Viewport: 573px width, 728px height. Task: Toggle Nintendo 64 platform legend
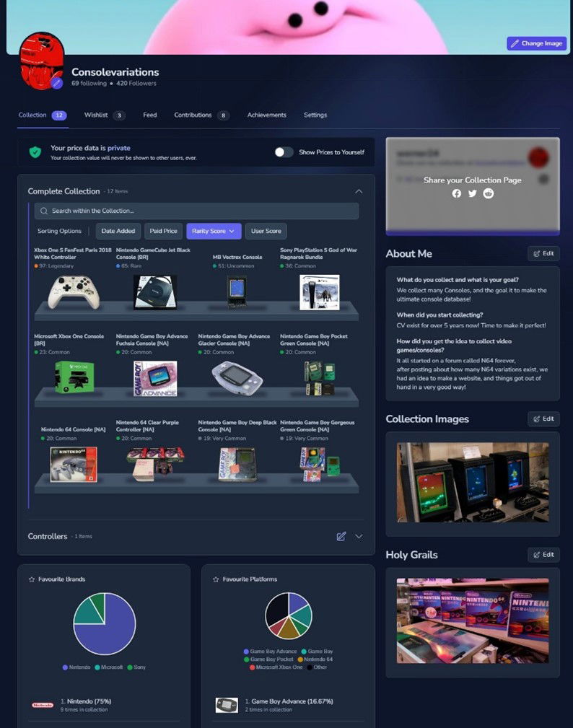point(315,659)
